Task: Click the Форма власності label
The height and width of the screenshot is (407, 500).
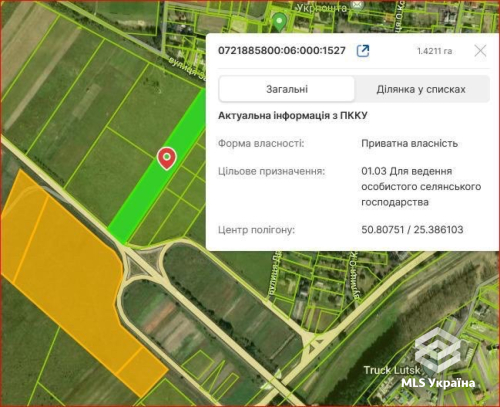Action: 261,143
